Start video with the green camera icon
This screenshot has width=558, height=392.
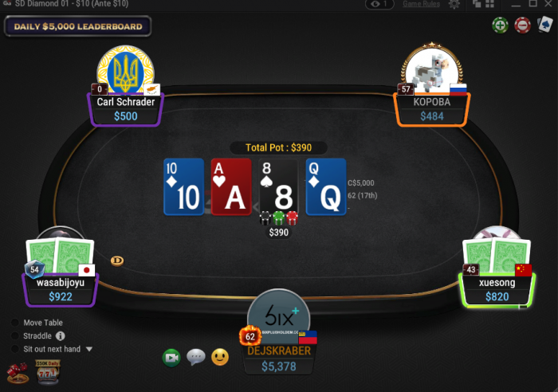(x=171, y=358)
